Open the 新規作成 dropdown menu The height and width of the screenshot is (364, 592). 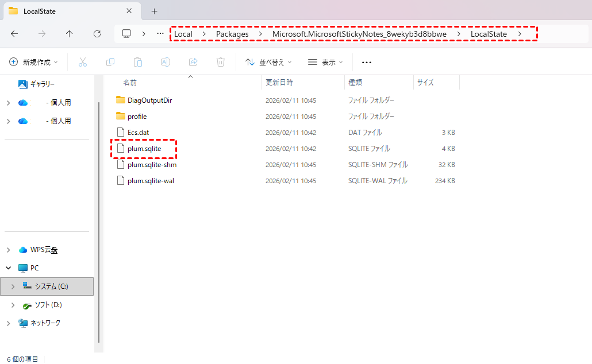click(34, 62)
